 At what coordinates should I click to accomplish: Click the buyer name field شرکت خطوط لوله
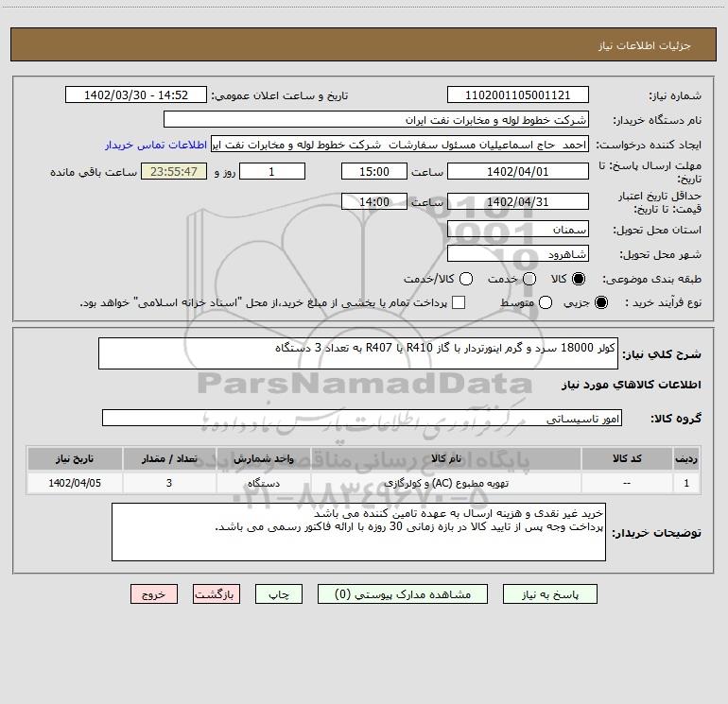[376, 120]
